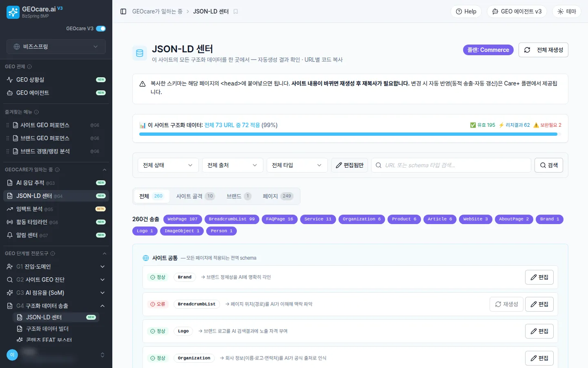
Task: Edit the BreadcrumbList schema row
Action: pyautogui.click(x=539, y=304)
